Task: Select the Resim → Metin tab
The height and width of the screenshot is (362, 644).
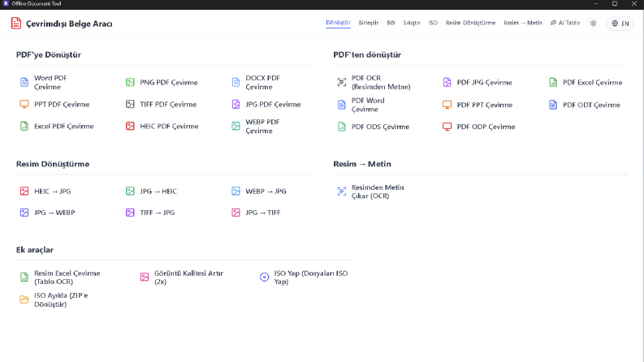Action: point(523,23)
